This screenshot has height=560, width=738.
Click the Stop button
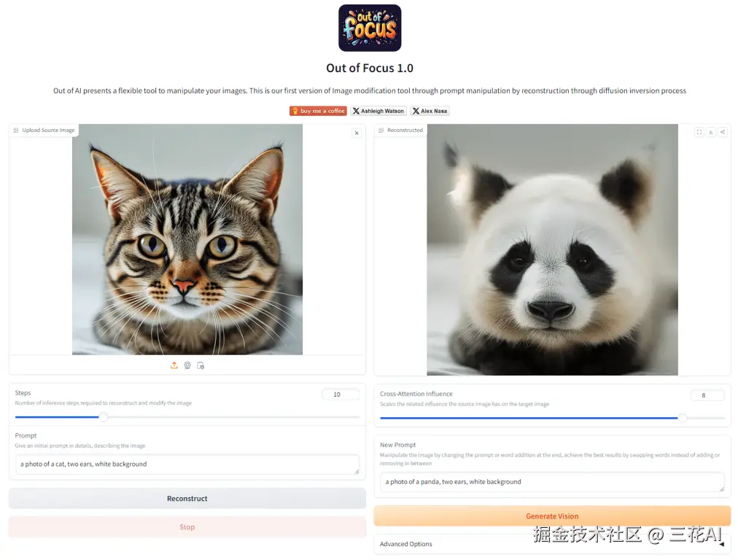[x=187, y=527]
